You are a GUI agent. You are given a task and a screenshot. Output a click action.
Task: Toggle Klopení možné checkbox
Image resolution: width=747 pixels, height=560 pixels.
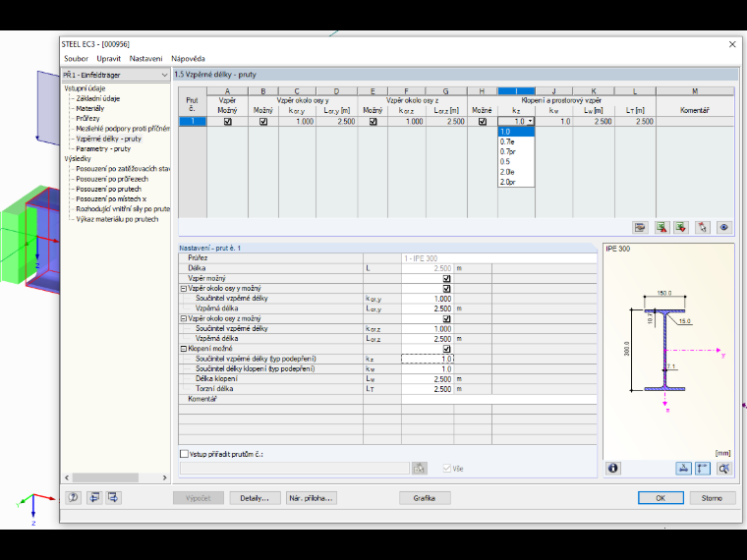click(x=446, y=349)
